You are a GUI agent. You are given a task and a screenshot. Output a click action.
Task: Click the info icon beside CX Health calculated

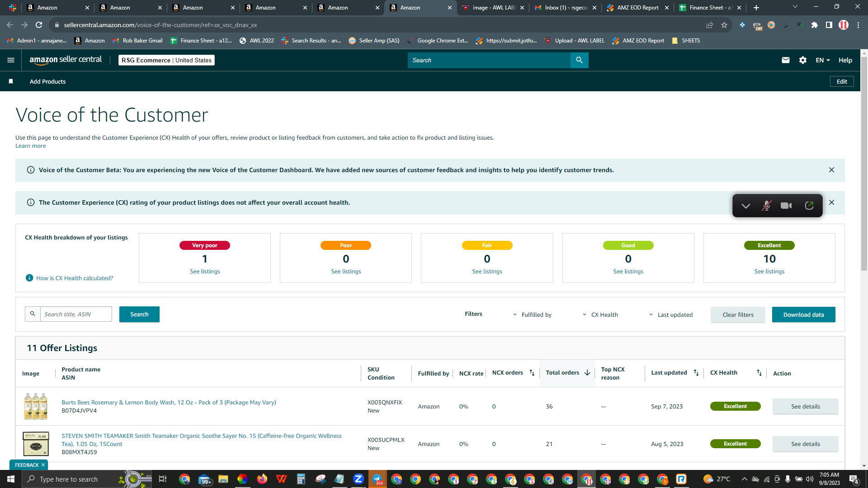(x=29, y=278)
